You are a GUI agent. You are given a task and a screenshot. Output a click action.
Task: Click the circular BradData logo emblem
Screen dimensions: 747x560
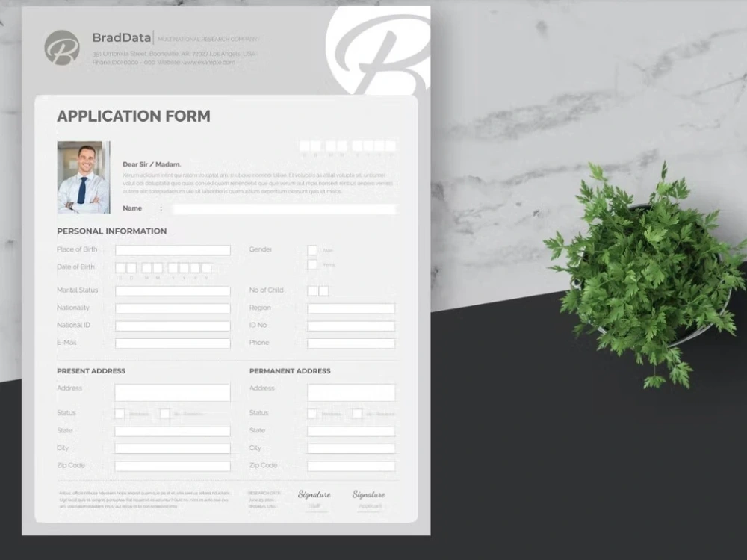[61, 46]
